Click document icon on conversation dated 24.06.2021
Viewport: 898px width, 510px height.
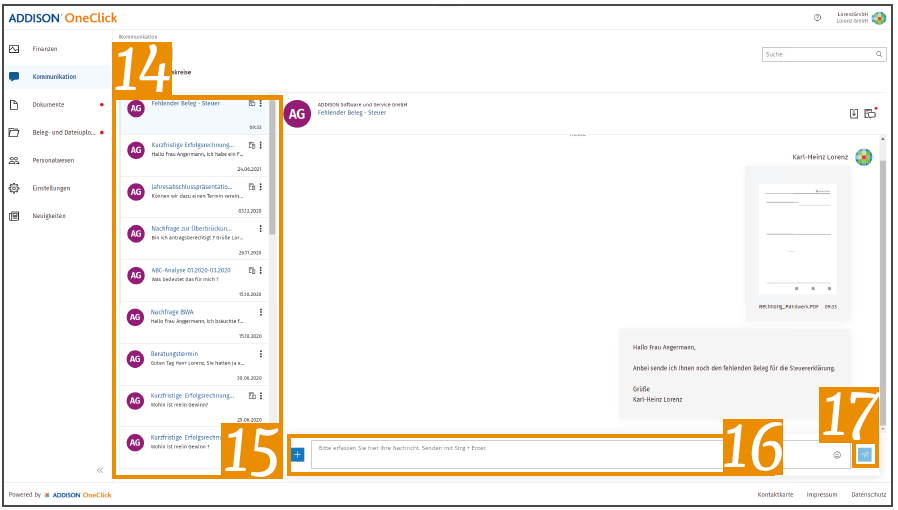(251, 145)
